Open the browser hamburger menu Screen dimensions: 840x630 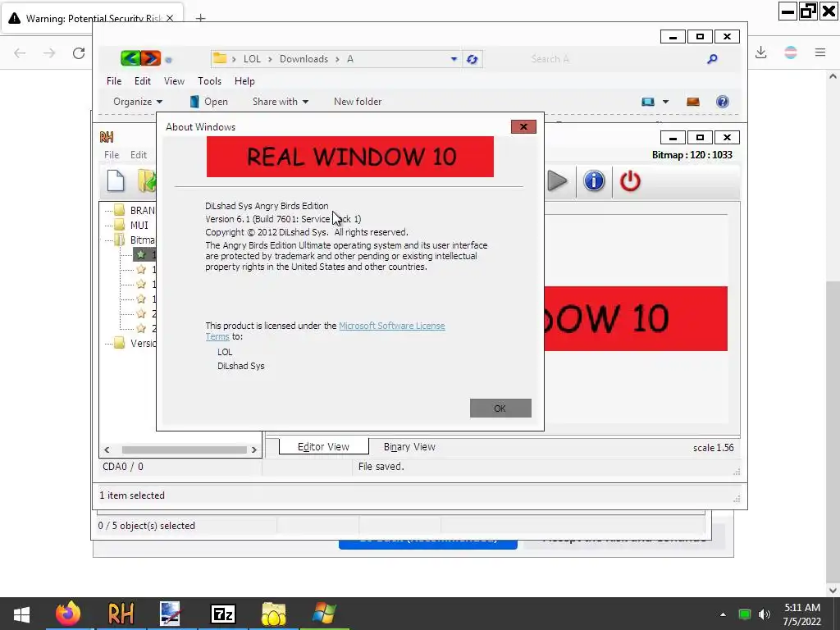pyautogui.click(x=820, y=52)
